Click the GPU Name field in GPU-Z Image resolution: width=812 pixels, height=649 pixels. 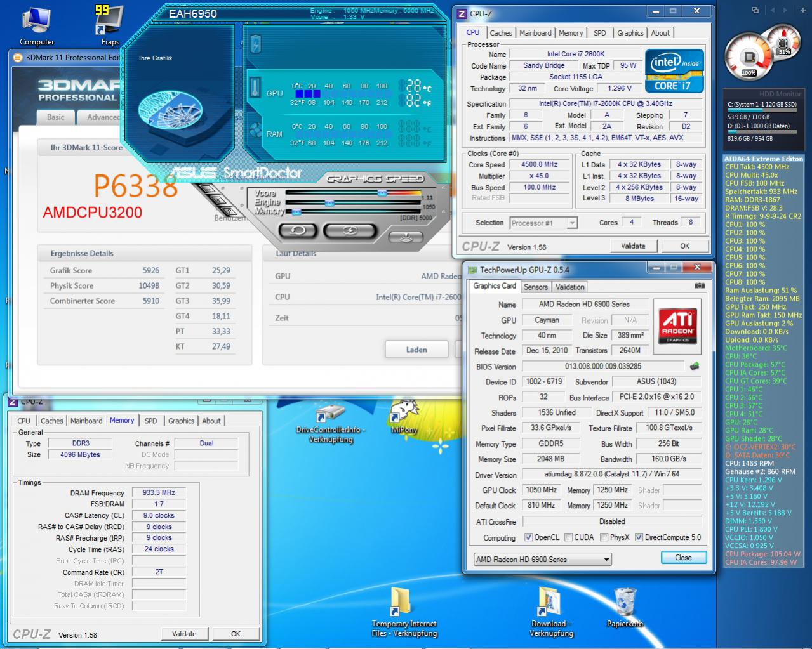coord(585,305)
